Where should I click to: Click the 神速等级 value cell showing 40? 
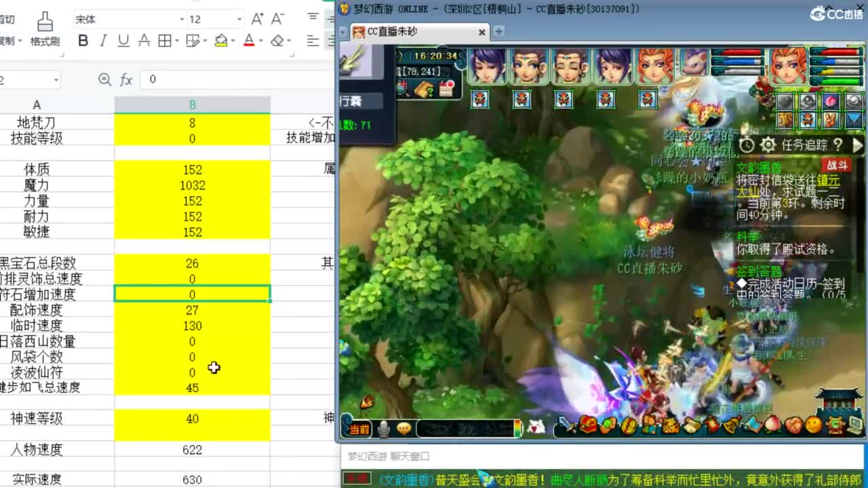click(x=193, y=419)
